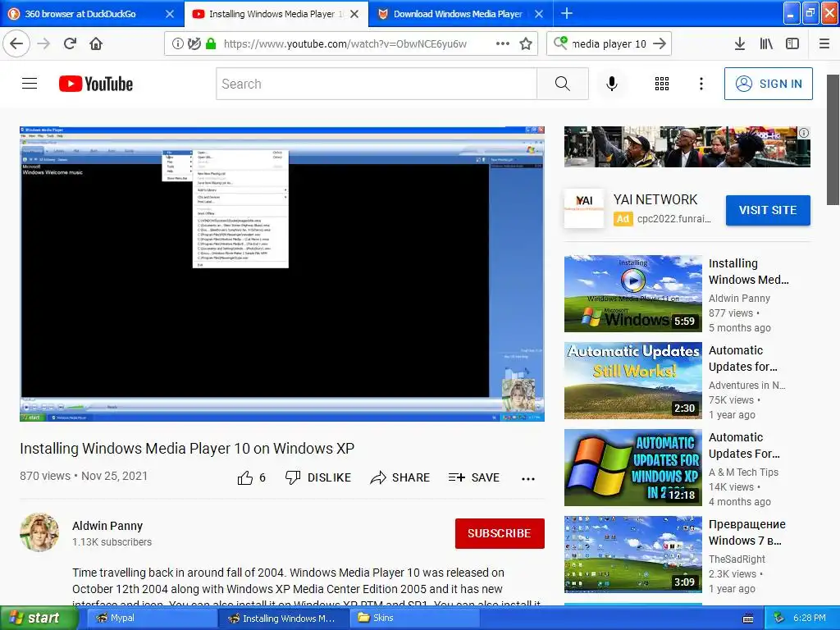Close the 360 browser at DuckDuckGo tab
This screenshot has width=840, height=630.
[x=170, y=14]
